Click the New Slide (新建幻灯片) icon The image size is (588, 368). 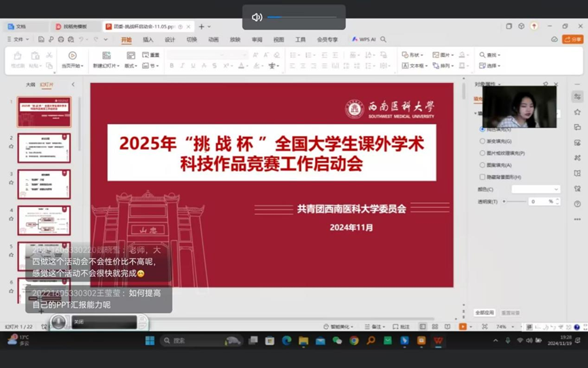pyautogui.click(x=106, y=55)
